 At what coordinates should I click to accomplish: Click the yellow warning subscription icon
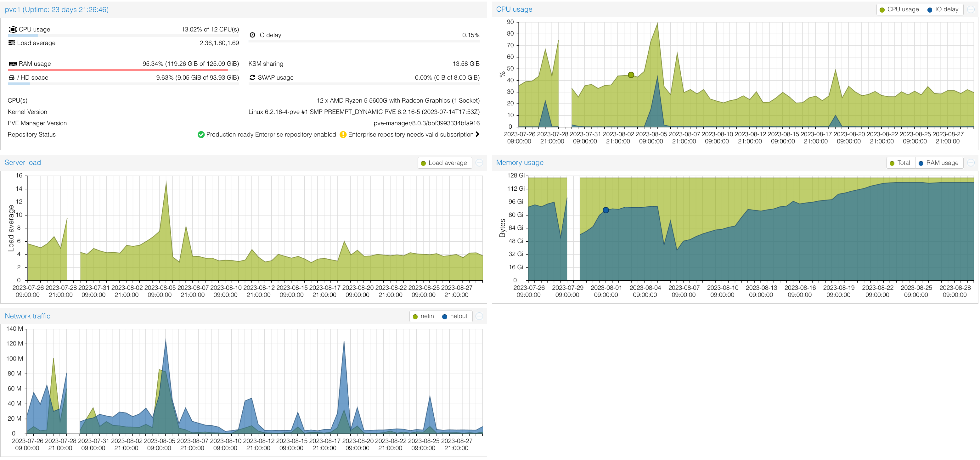click(x=343, y=134)
